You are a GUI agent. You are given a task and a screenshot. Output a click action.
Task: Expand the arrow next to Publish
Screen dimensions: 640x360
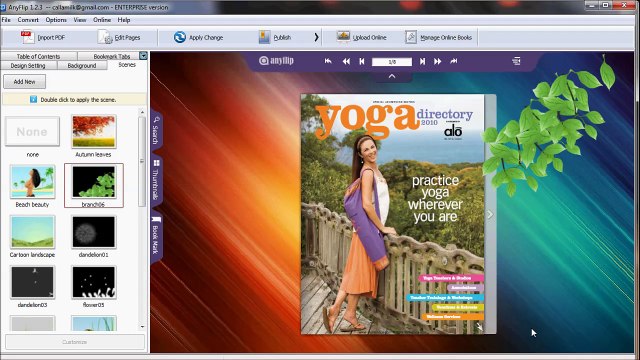point(316,38)
